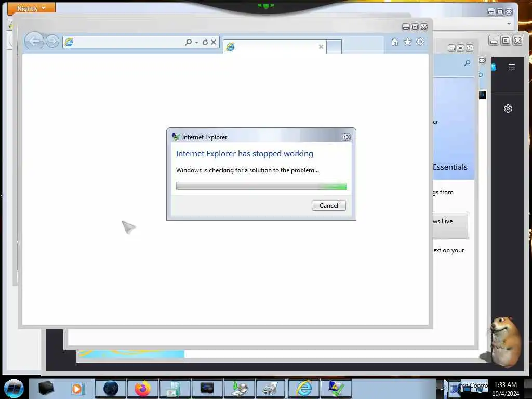
Task: Click Internet Explorer taskbar icon
Action: pos(304,388)
